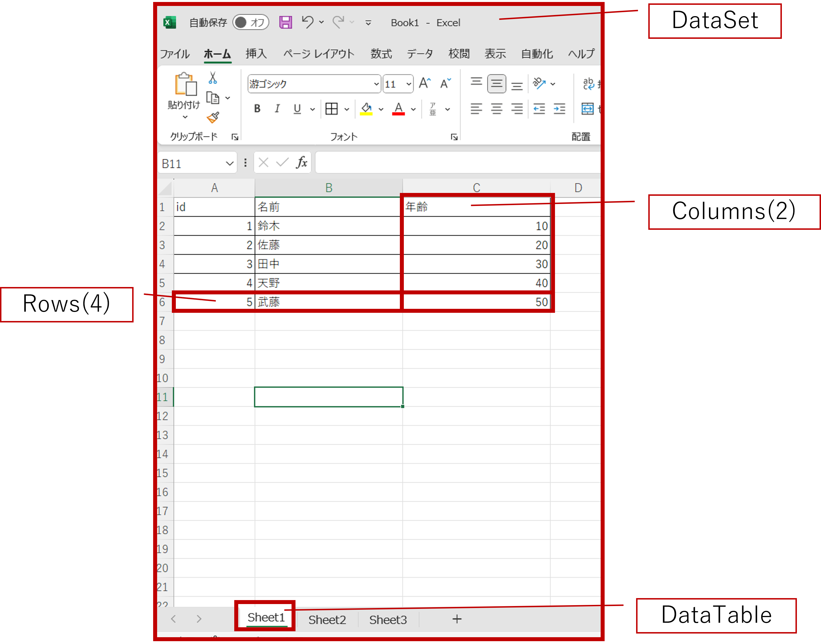Apply underline formatting
The image size is (821, 644).
[297, 109]
